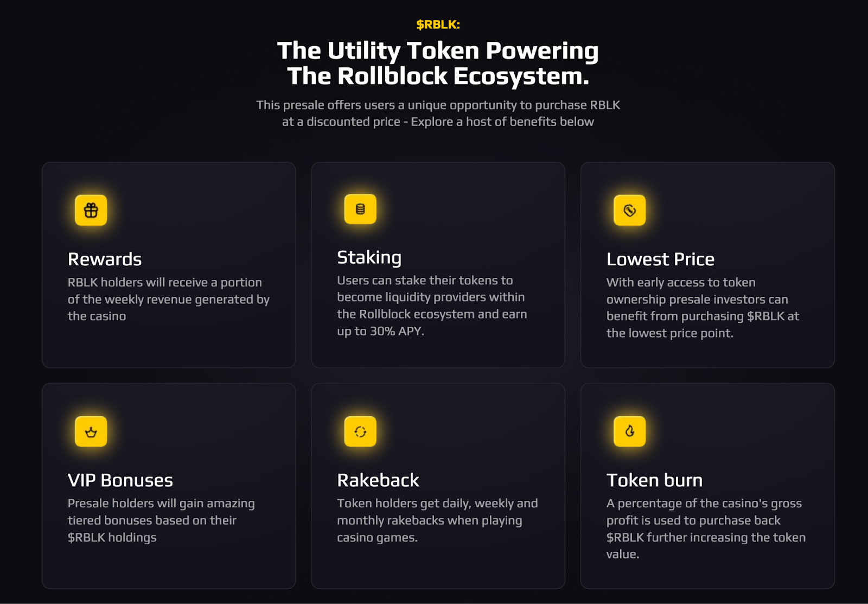Click the daily, weekly, monthly rakebacks description
Image resolution: width=868 pixels, height=604 pixels.
click(437, 520)
